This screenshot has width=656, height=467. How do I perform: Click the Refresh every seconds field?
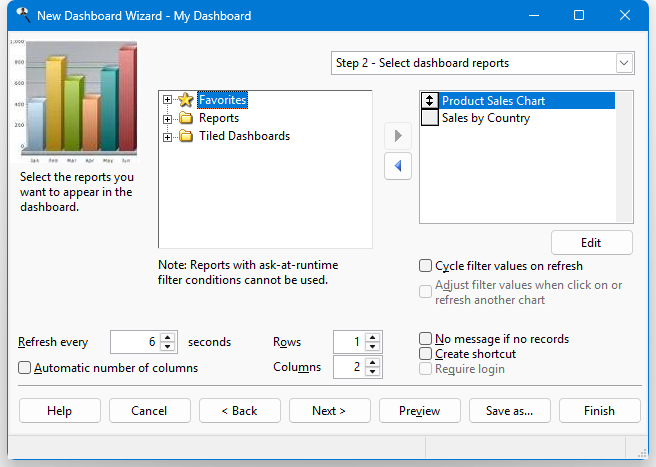click(x=134, y=342)
